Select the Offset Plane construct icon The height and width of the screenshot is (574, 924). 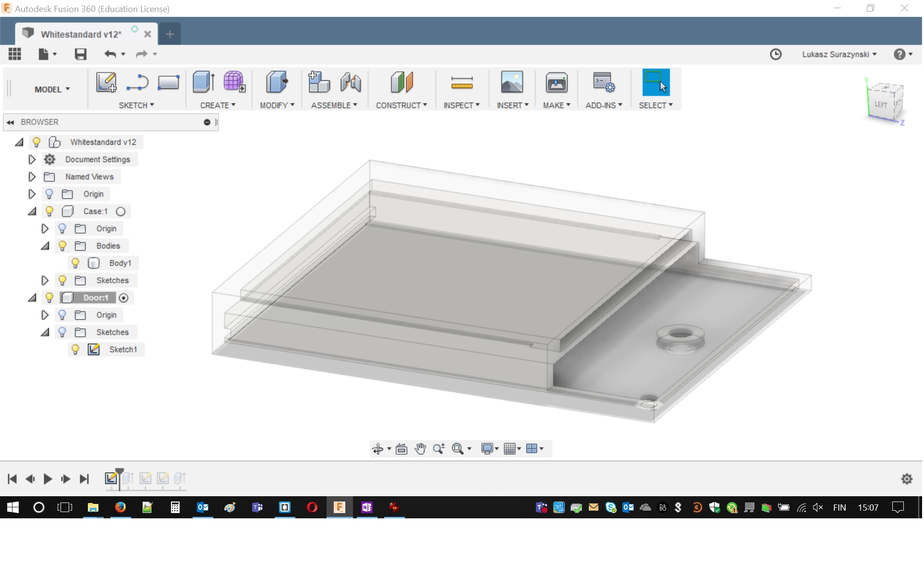coord(402,82)
